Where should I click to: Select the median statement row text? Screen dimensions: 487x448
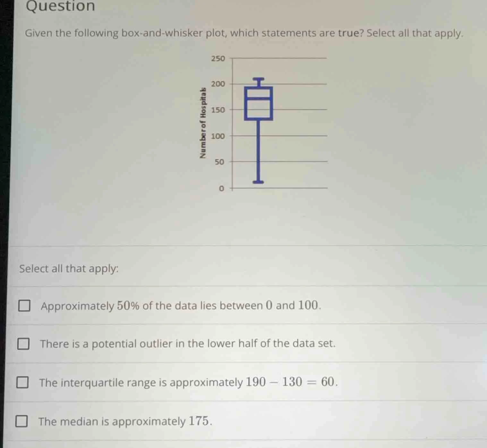tap(125, 421)
